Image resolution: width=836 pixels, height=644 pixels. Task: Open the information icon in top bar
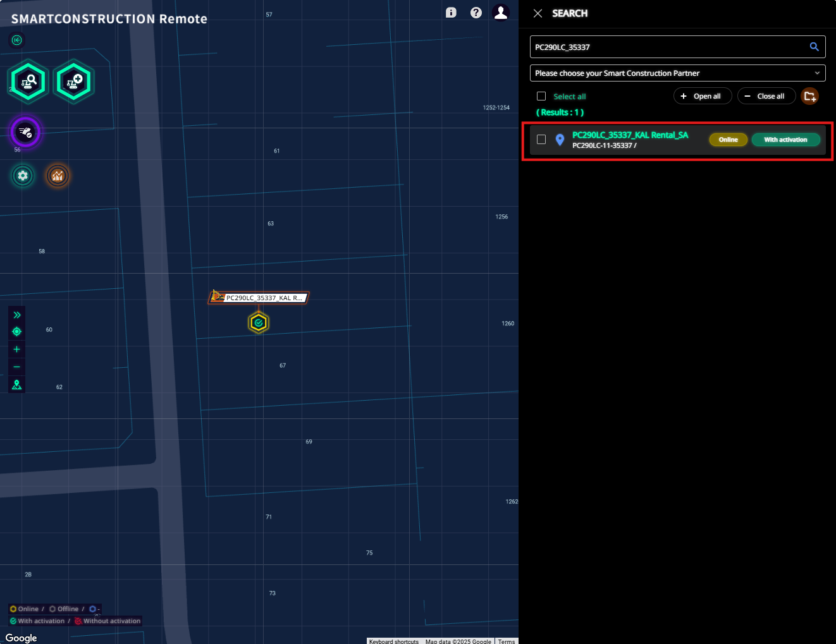(451, 13)
